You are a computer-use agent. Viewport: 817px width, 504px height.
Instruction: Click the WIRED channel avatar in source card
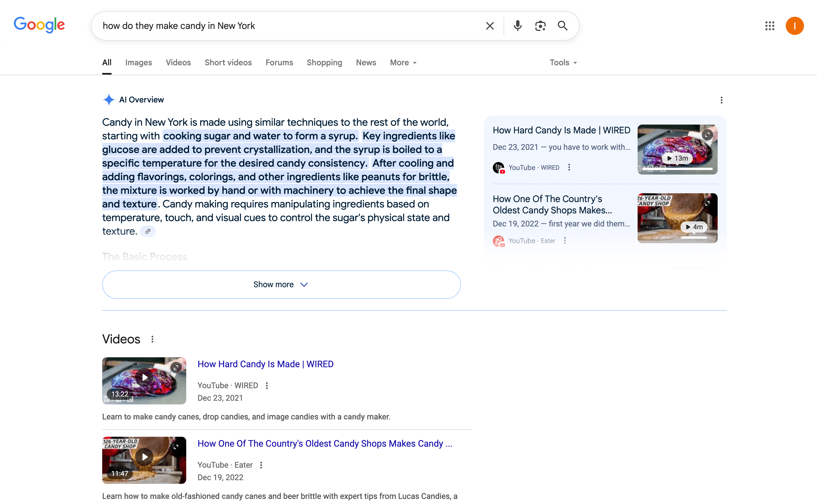tap(498, 167)
